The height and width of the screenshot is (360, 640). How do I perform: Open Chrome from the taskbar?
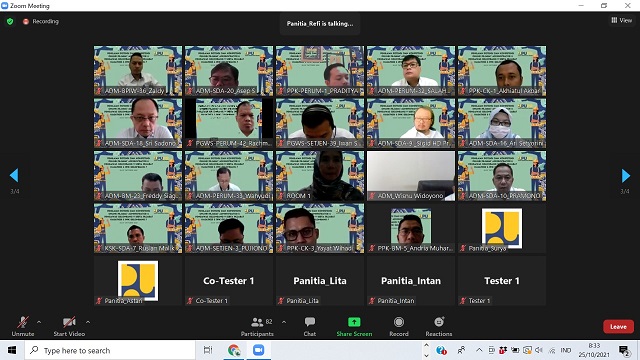[x=234, y=350]
